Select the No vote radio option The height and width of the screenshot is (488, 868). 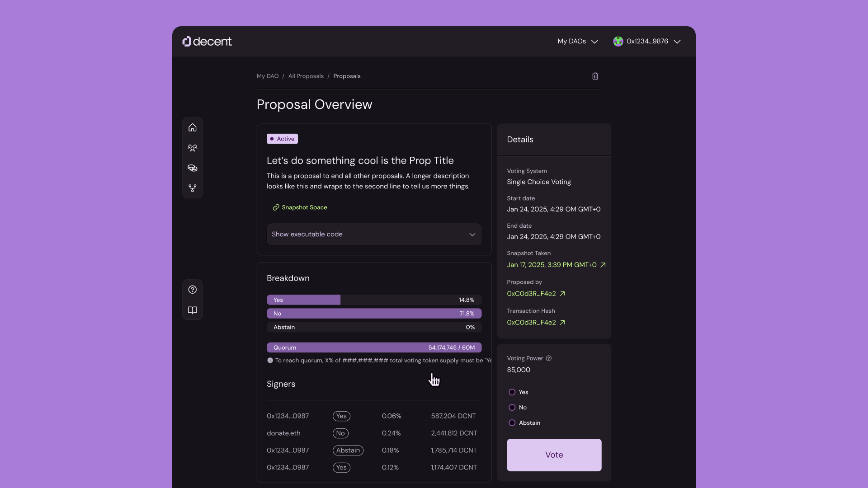coord(512,408)
